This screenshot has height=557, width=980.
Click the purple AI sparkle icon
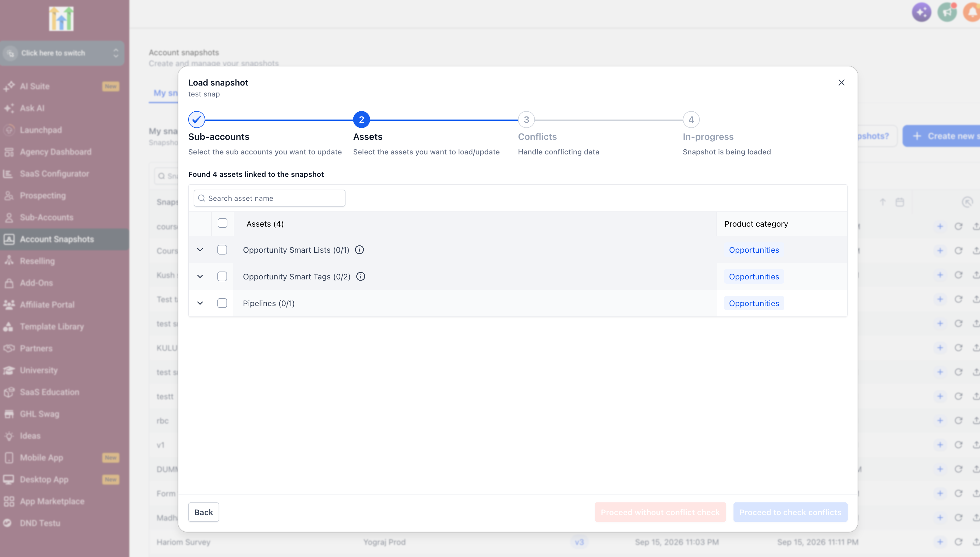[x=921, y=12]
